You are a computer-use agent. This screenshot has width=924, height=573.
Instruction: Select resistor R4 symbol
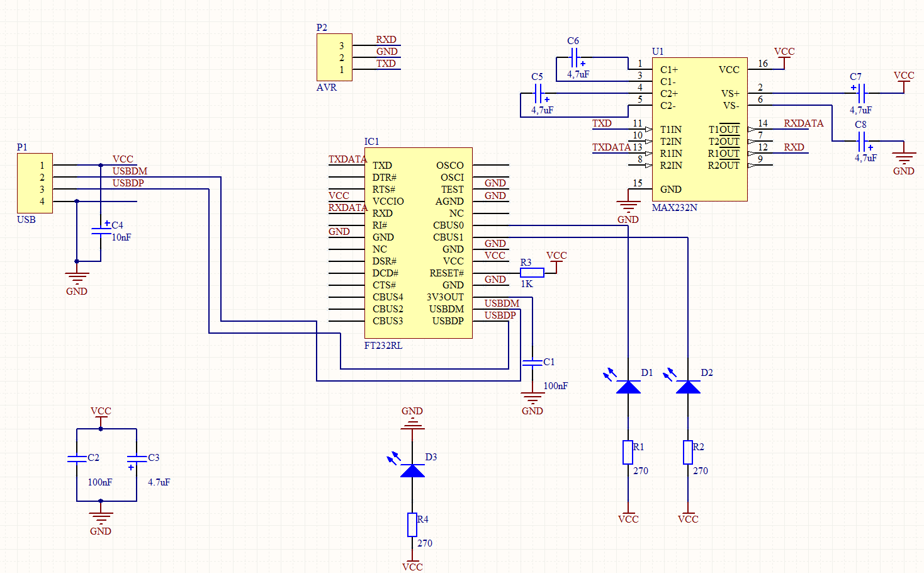(x=412, y=525)
